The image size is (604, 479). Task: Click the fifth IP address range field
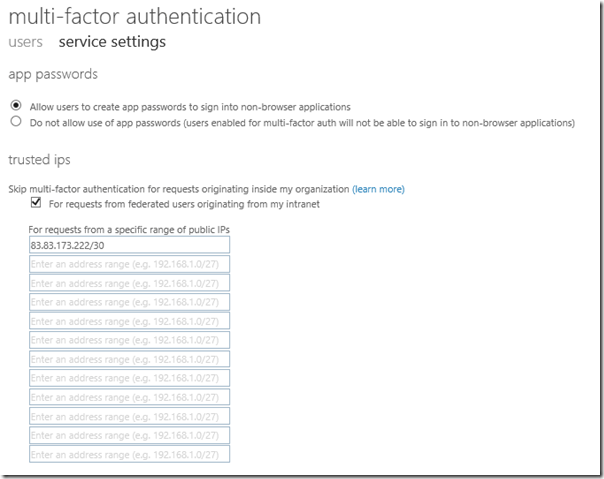[129, 321]
